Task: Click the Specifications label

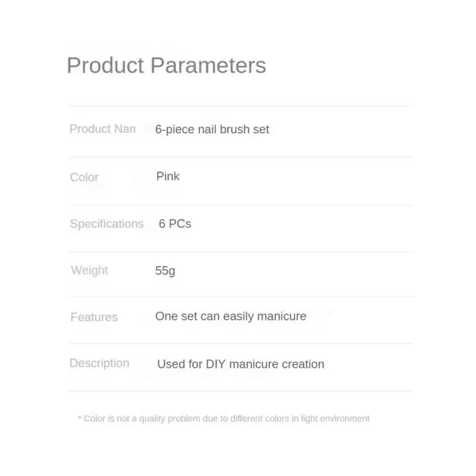Action: tap(107, 224)
